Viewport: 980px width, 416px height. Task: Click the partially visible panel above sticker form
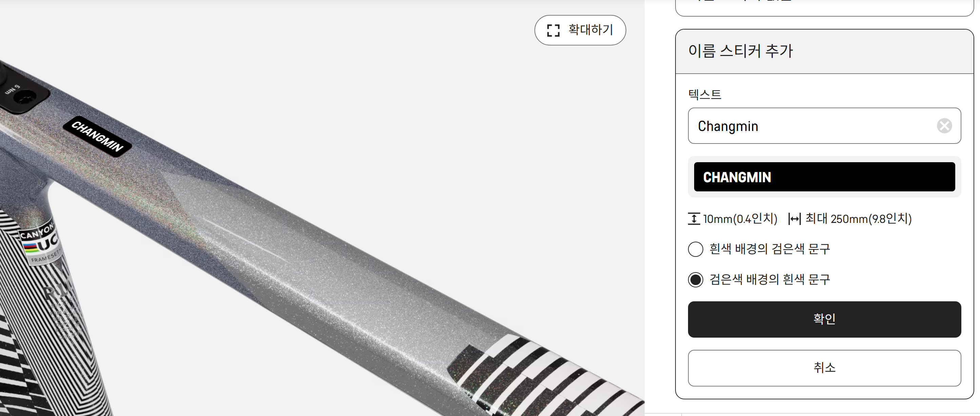point(824,7)
